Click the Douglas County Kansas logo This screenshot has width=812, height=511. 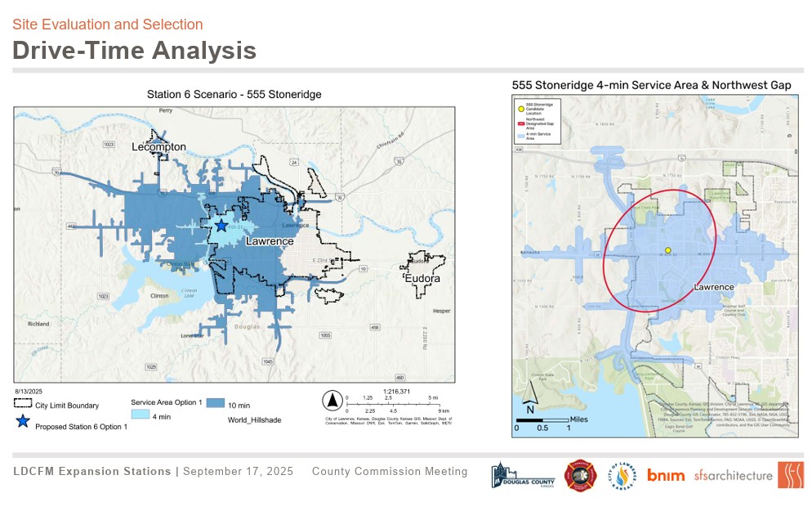pos(523,475)
